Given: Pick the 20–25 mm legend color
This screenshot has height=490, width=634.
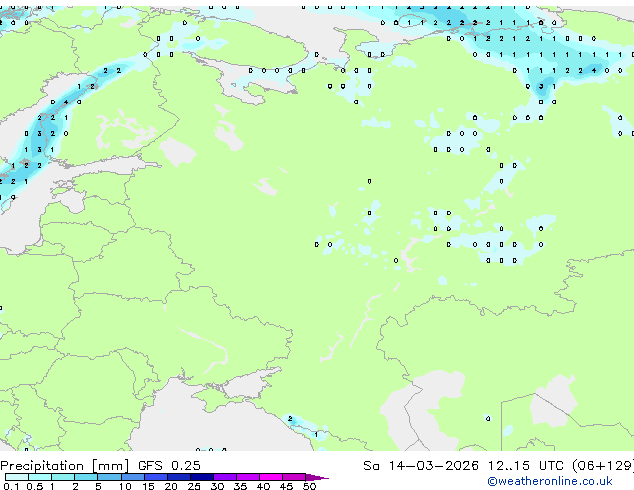Looking at the screenshot, I should point(179,477).
